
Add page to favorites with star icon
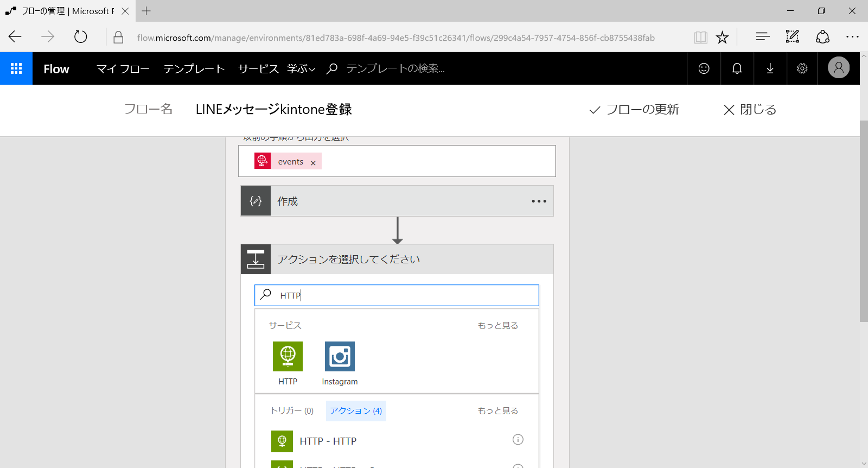[722, 37]
